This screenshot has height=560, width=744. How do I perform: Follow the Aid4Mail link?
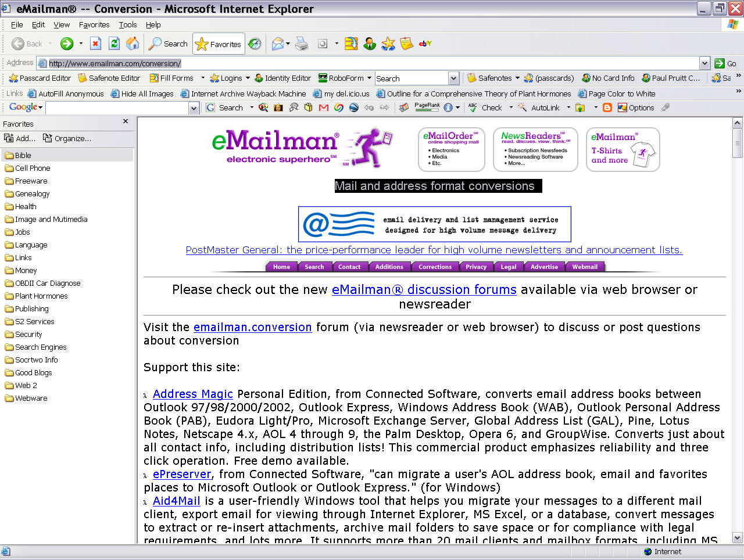177,501
